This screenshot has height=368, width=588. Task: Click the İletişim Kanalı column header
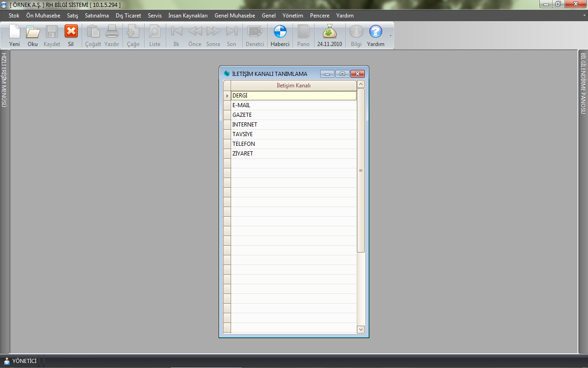pyautogui.click(x=294, y=86)
